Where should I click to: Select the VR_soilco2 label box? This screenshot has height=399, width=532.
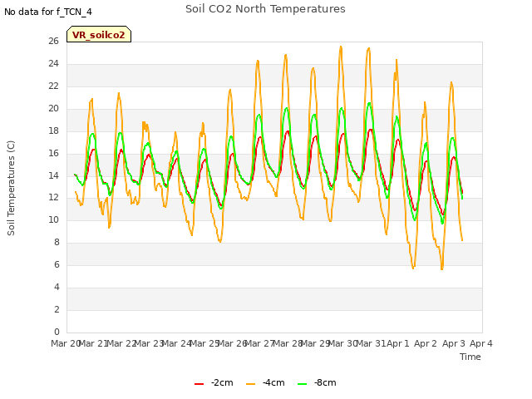[x=99, y=34]
